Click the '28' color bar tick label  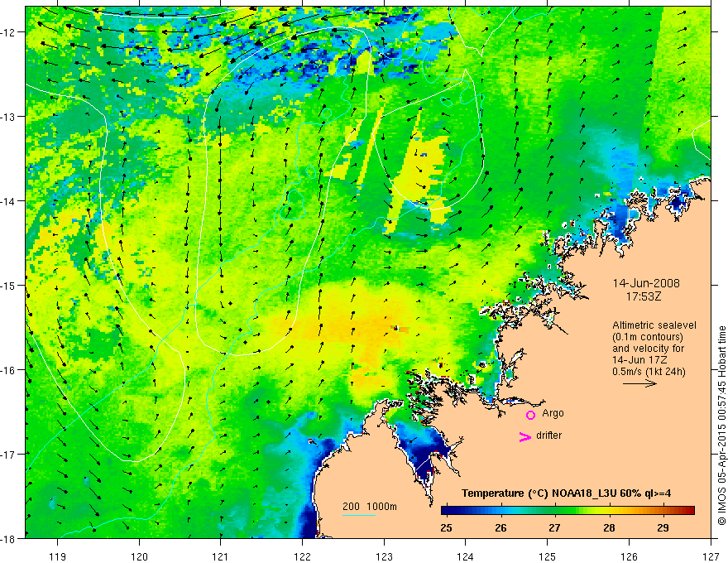point(609,527)
